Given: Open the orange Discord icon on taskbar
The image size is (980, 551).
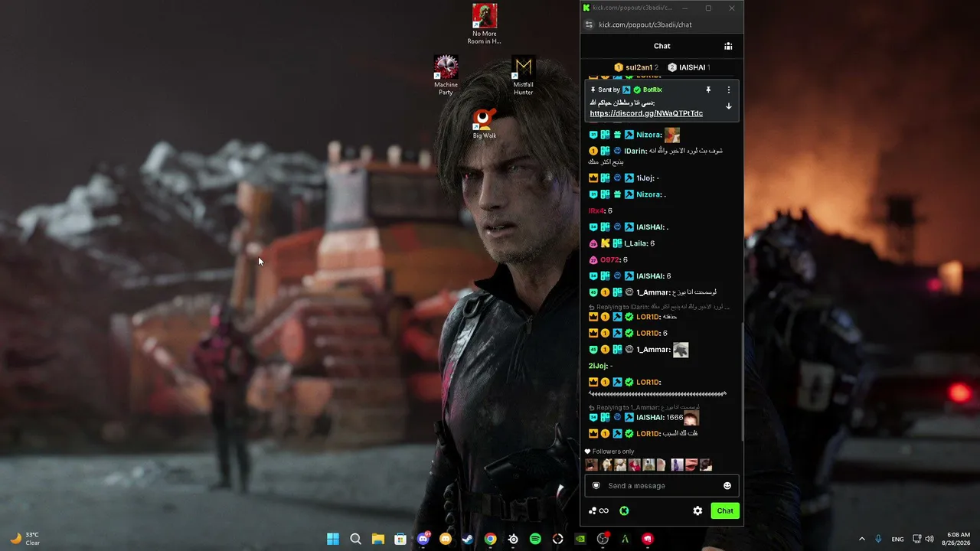Looking at the screenshot, I should pos(446,539).
